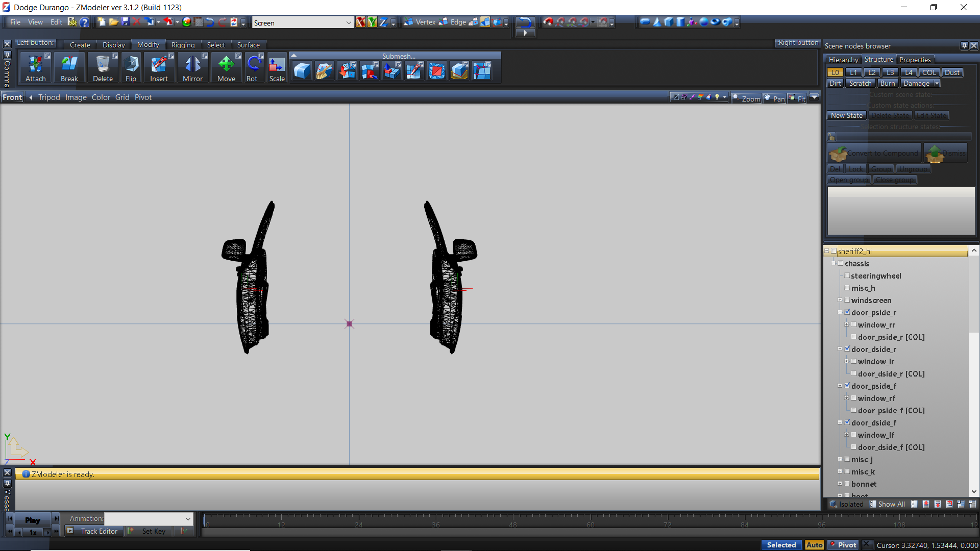The width and height of the screenshot is (980, 551).
Task: Expand the windscreen tree node
Action: [x=840, y=300]
